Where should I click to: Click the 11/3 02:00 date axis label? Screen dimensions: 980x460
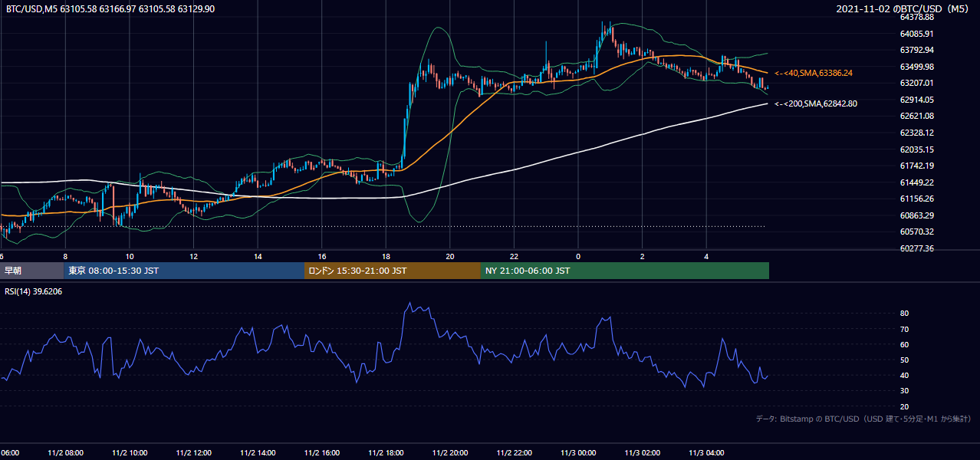click(x=643, y=453)
